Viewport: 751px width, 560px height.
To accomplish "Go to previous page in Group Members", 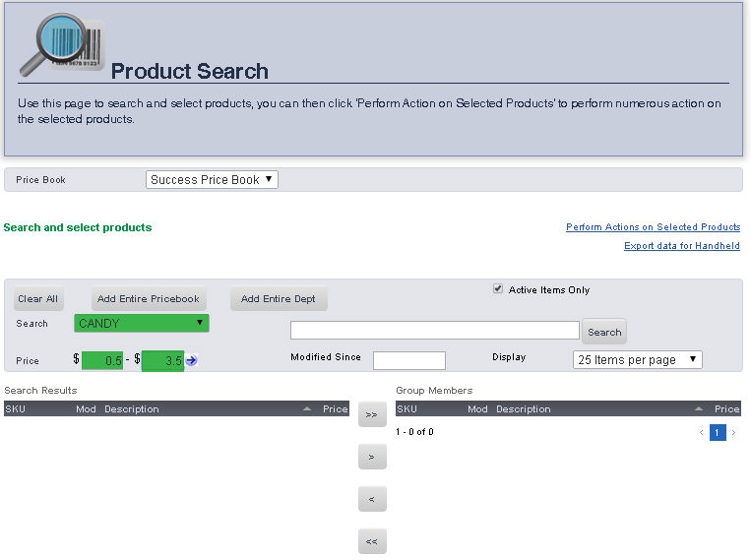I will 701,433.
